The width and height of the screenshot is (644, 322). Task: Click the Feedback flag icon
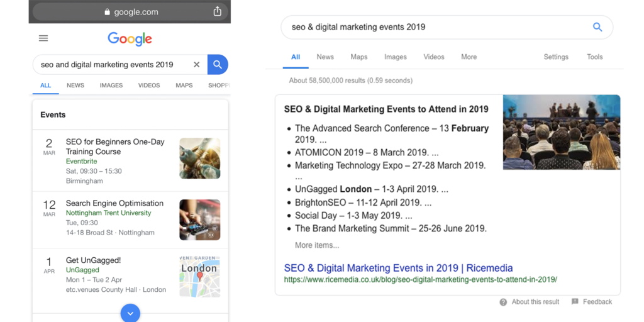(575, 301)
